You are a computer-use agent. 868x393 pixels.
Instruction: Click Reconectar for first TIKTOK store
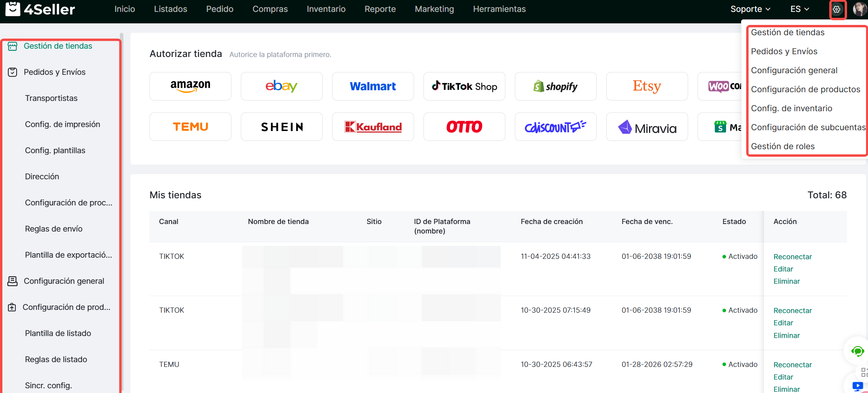pyautogui.click(x=792, y=257)
